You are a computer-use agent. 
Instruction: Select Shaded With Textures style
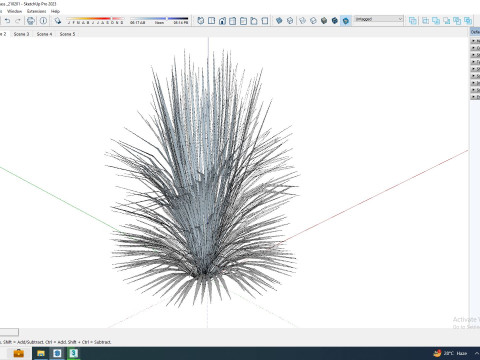click(335, 21)
